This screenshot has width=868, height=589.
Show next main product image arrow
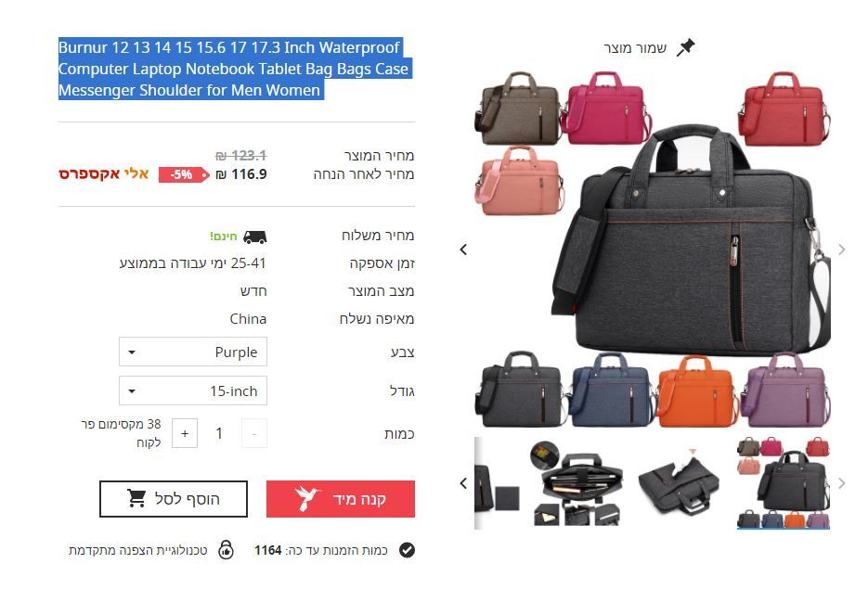tap(841, 250)
